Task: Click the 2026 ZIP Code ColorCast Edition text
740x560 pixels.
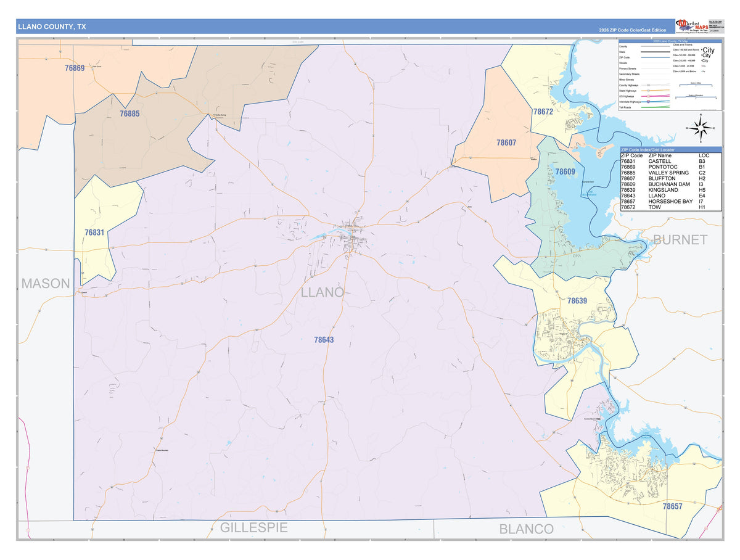Action: 632,30
